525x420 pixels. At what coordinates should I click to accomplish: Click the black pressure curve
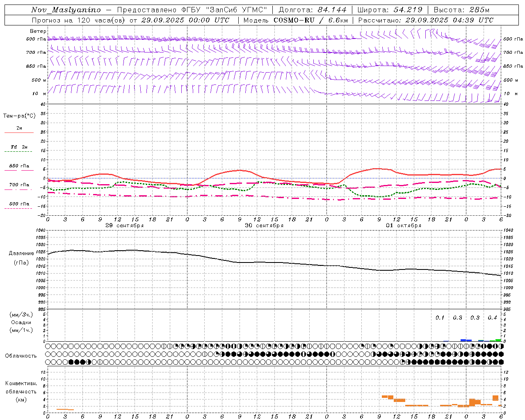point(274,262)
